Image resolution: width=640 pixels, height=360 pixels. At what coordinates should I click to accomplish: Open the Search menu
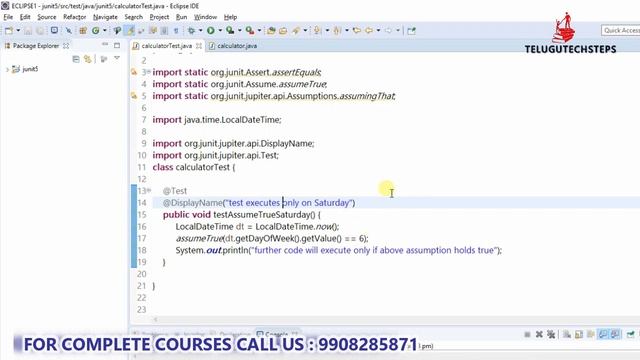tap(133, 17)
